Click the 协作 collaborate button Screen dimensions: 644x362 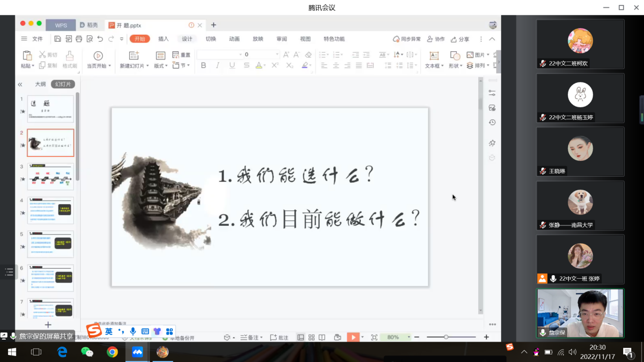click(436, 39)
